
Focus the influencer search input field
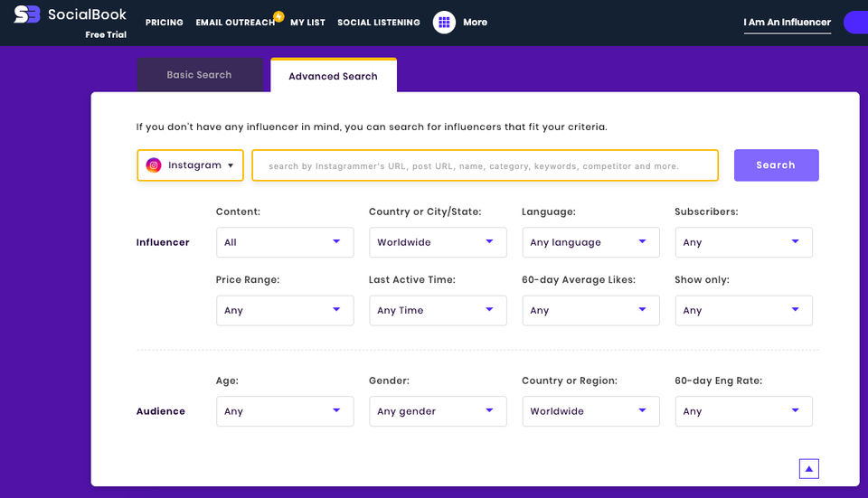485,166
